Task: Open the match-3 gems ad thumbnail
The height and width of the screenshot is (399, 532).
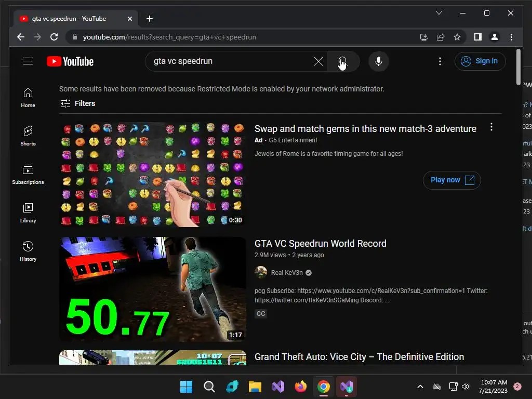Action: 153,175
